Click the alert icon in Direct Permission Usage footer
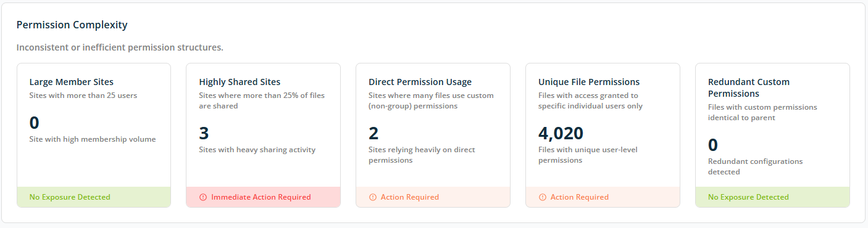 (x=372, y=197)
